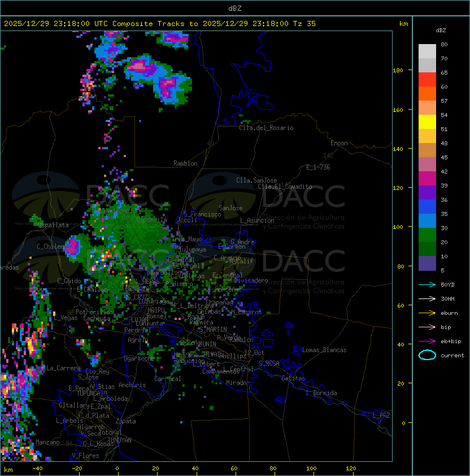Screen dimensions: 470x476
Task: Click the light gray top dBZ swatch
Action: pyautogui.click(x=427, y=51)
